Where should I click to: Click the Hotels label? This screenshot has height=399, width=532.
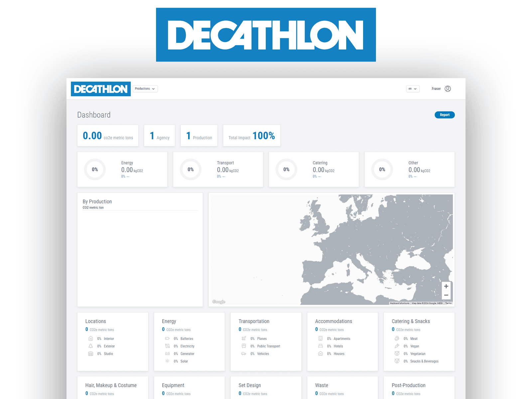(338, 346)
